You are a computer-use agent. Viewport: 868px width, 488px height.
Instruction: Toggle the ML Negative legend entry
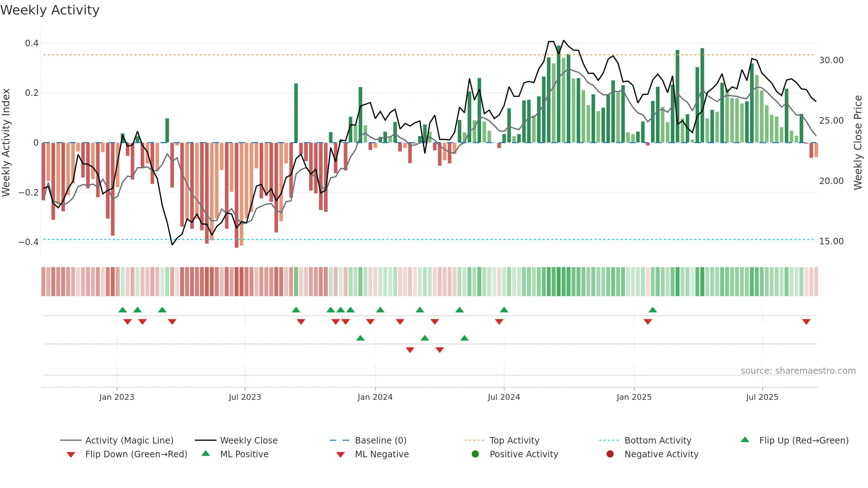coord(373,454)
